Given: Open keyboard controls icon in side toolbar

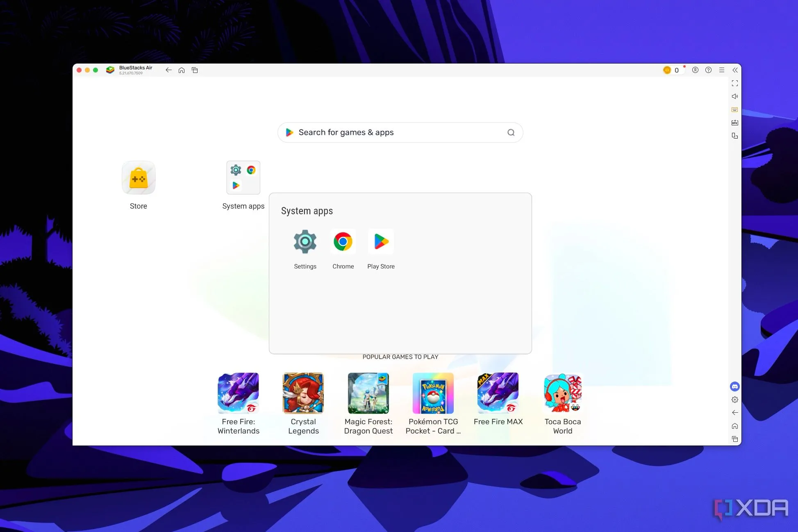Looking at the screenshot, I should [x=735, y=109].
